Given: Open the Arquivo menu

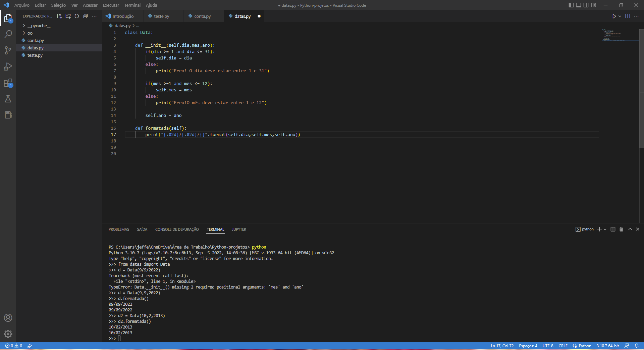Looking at the screenshot, I should click(x=22, y=5).
